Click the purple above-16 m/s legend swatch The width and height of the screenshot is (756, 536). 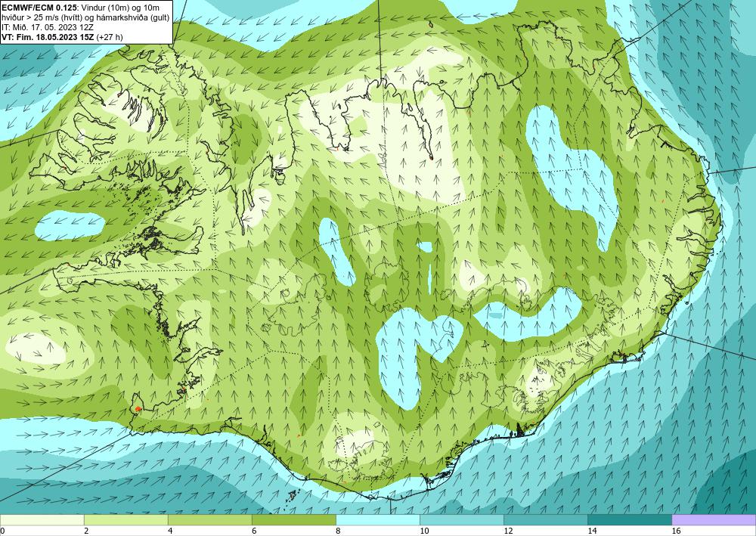(x=714, y=520)
